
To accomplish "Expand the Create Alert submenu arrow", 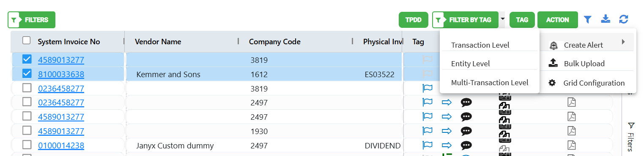I will [x=623, y=42].
